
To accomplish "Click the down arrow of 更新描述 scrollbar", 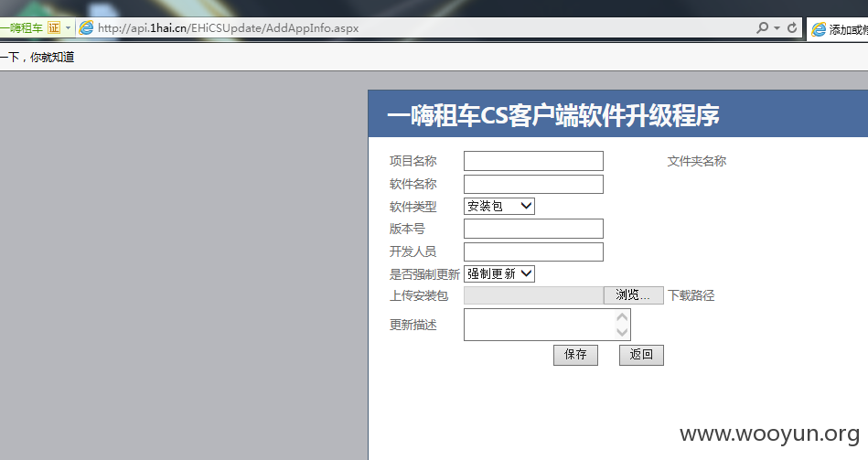I will point(622,332).
